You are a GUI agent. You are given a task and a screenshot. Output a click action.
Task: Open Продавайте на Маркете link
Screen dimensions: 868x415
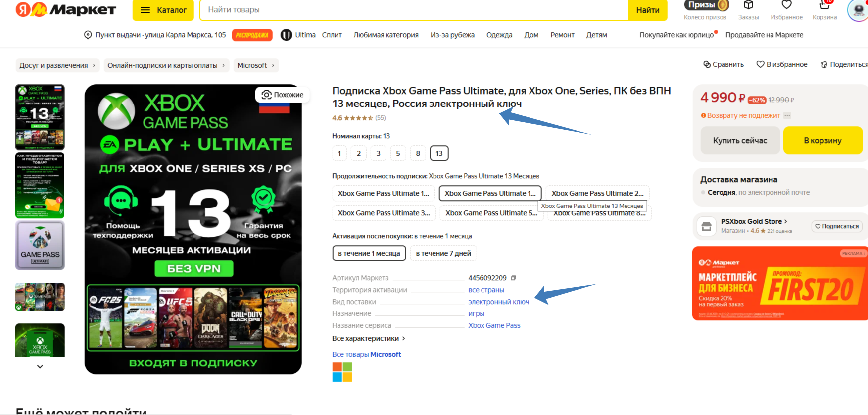(764, 35)
